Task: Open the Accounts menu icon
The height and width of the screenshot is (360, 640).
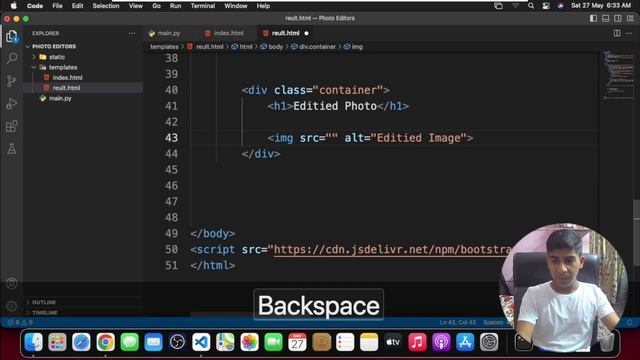Action: point(12,283)
